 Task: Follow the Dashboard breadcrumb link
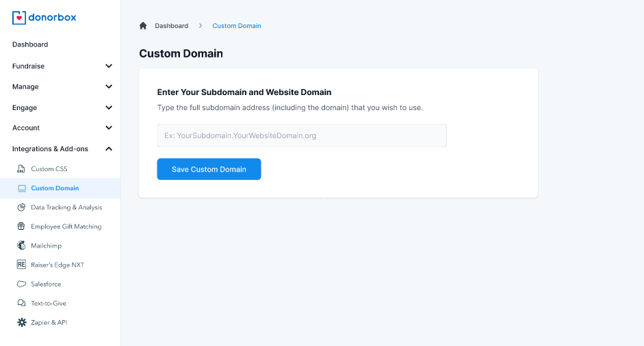tap(171, 26)
